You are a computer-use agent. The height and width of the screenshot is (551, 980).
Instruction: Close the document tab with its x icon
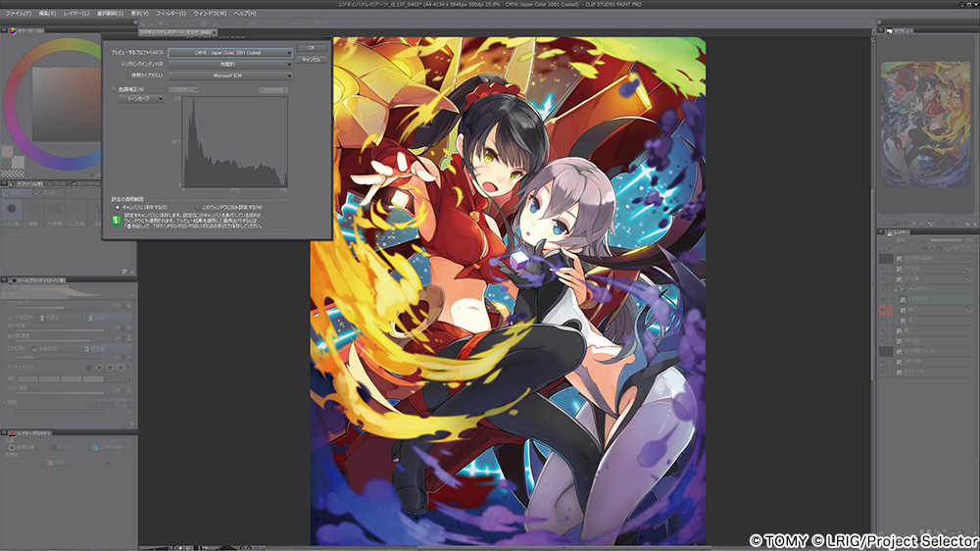[x=214, y=32]
